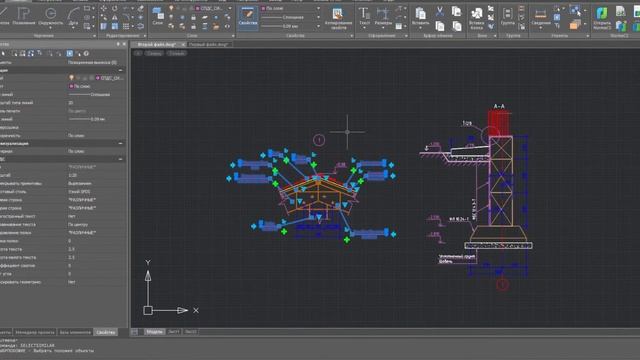640x360 pixels.
Task: Toggle the highlighted blue selection-mode icon in properties toolbar
Action: click(70, 53)
